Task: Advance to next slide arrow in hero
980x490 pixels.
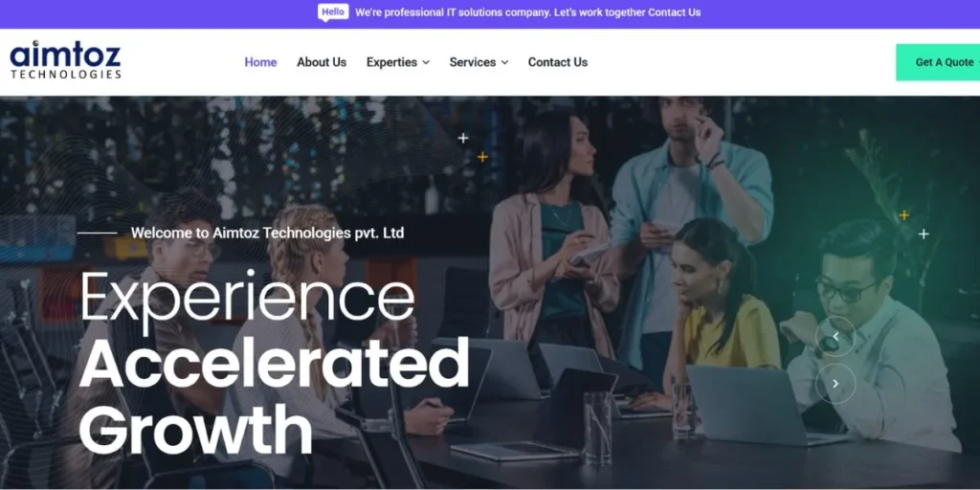Action: pos(835,383)
